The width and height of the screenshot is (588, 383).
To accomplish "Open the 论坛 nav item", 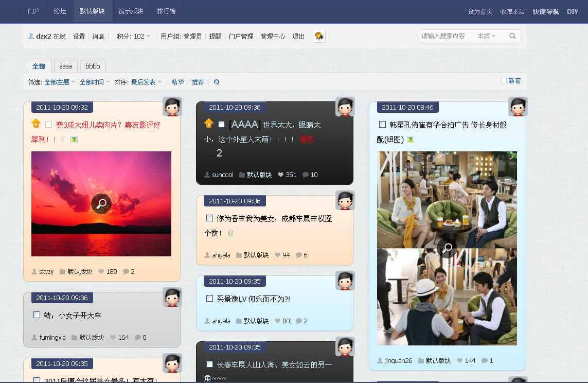I will (x=60, y=11).
